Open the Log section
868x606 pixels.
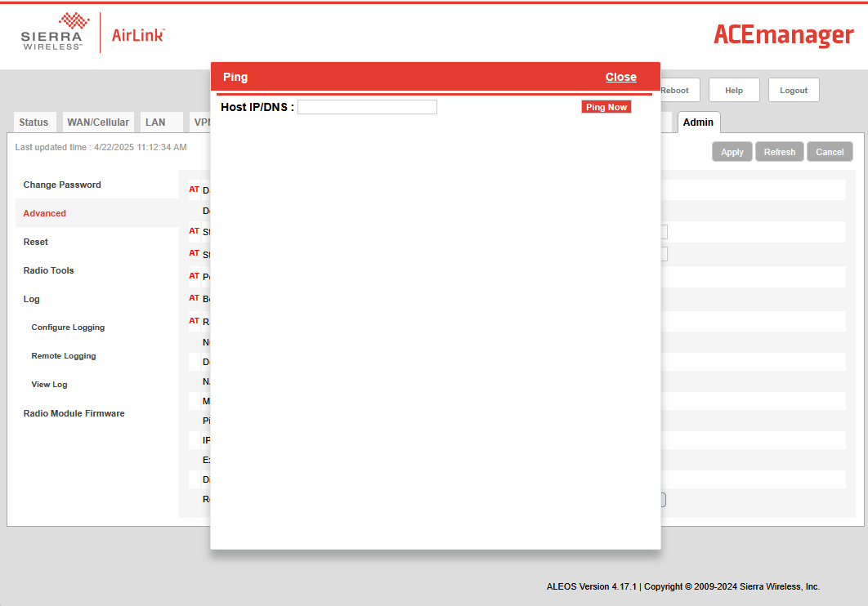(x=32, y=299)
